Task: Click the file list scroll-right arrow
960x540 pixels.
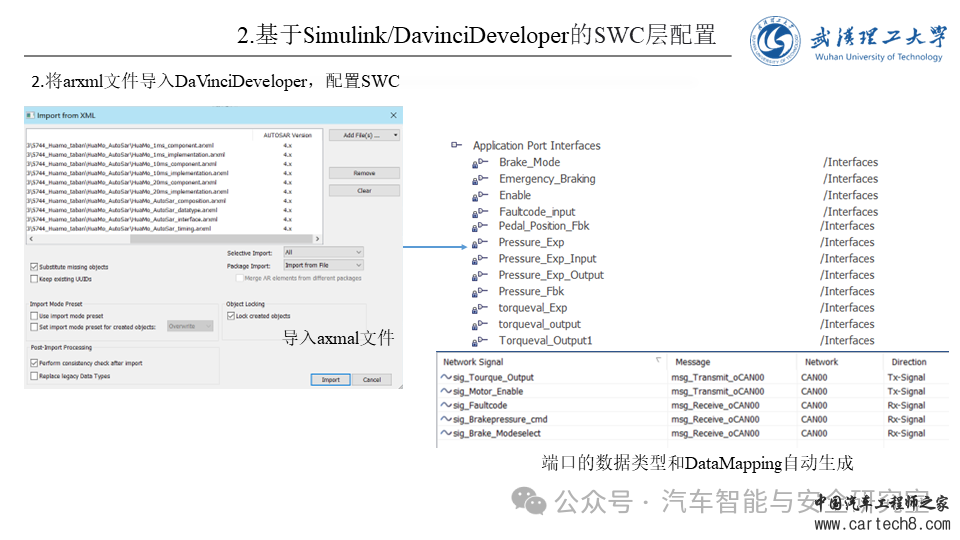Action: (x=317, y=239)
